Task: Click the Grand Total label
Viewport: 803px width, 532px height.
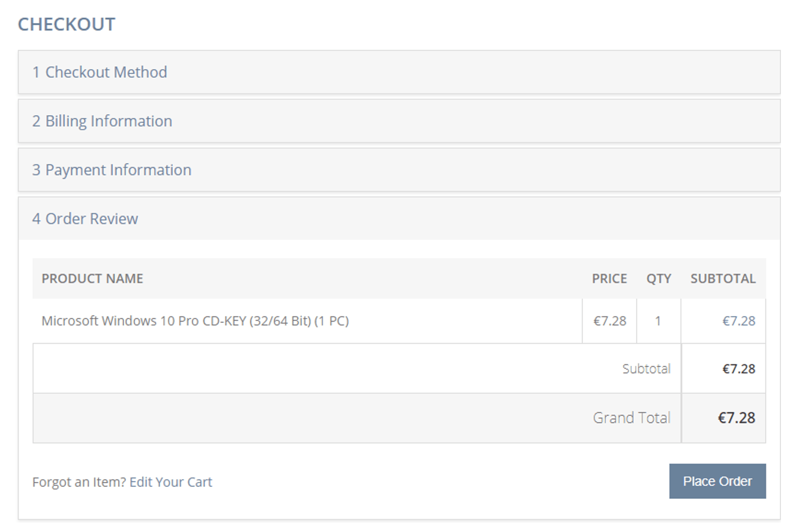Action: [631, 418]
